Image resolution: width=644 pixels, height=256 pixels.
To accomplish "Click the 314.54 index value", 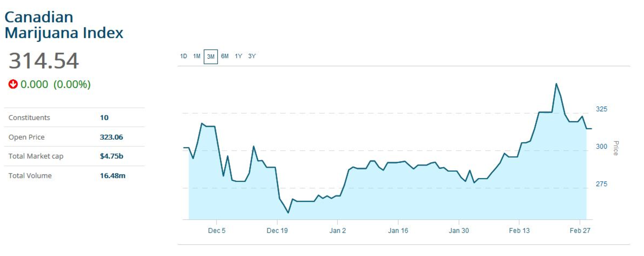I will [44, 61].
